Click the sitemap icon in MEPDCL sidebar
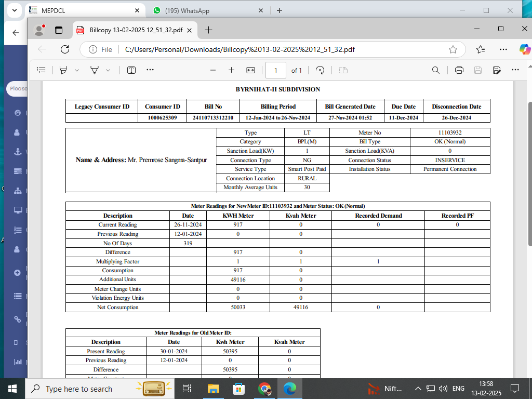532x399 pixels. point(18,191)
